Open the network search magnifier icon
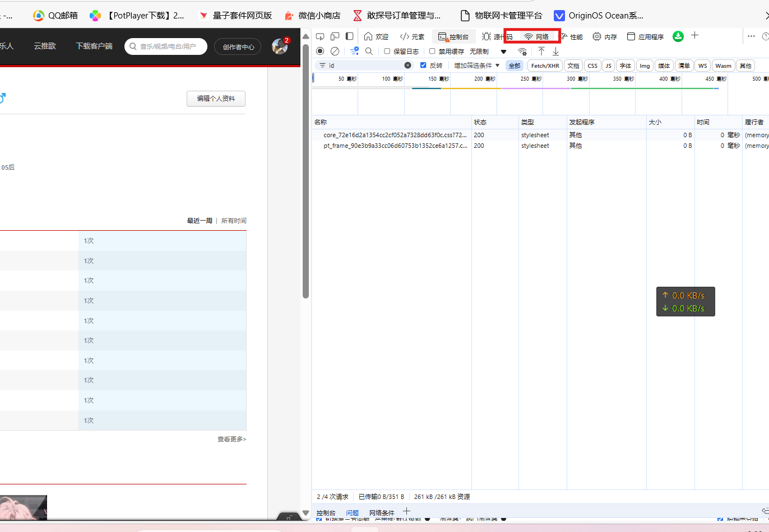The image size is (769, 532). point(369,51)
